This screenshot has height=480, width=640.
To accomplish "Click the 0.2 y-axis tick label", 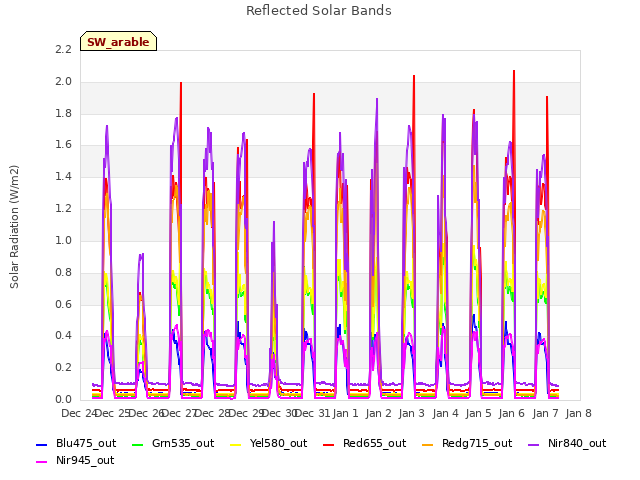I will pos(63,367).
